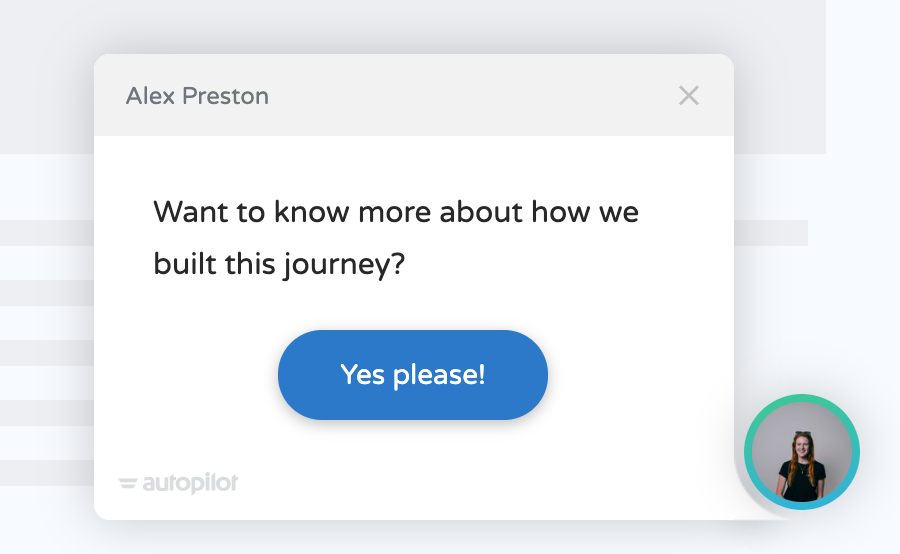Click the Autopilot logo icon
900x554 pixels.
pyautogui.click(x=128, y=483)
